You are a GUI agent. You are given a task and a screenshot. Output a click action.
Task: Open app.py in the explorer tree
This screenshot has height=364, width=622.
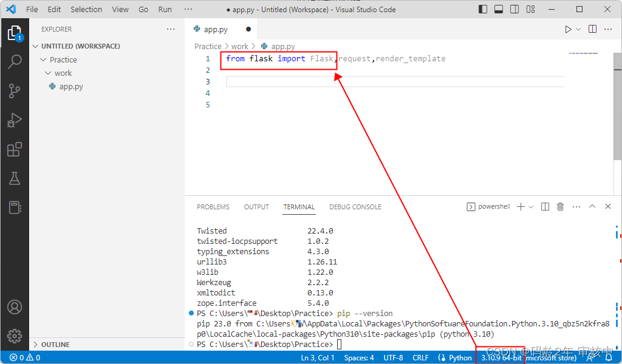(x=71, y=86)
